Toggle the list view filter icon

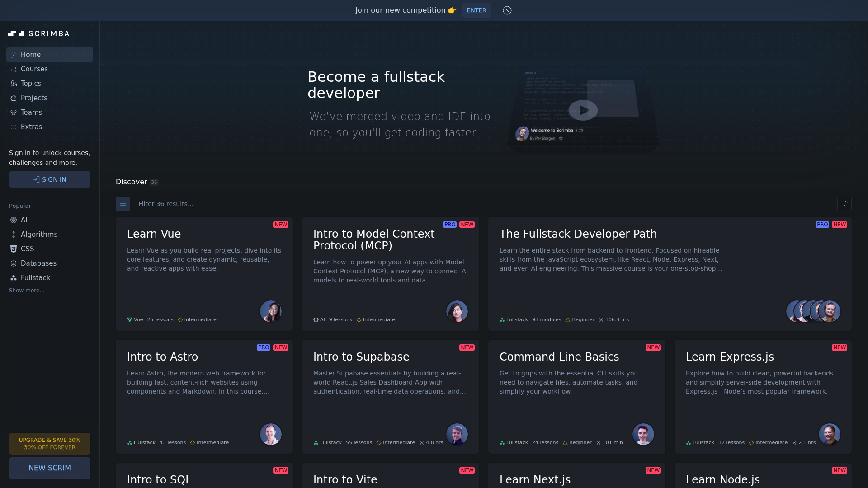[x=123, y=204]
